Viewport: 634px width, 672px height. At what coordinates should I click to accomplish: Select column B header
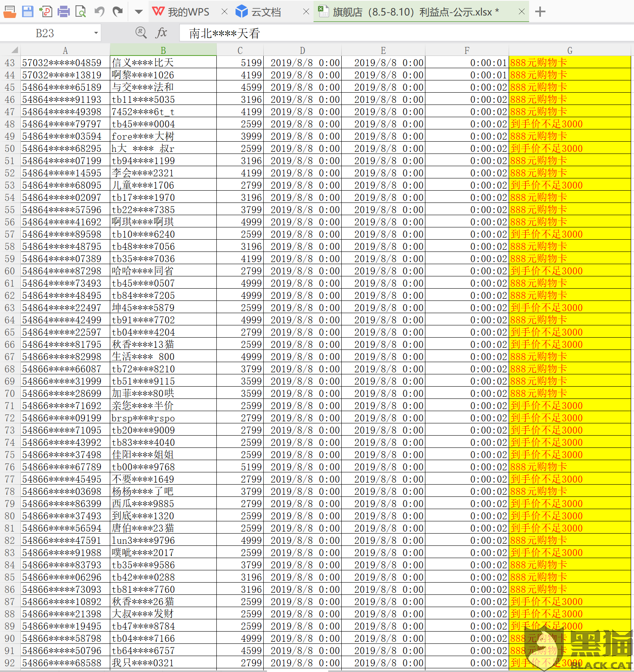click(x=163, y=50)
